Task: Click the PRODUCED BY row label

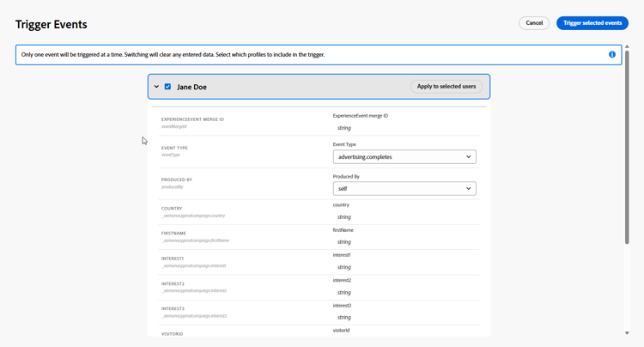Action: pyautogui.click(x=177, y=180)
